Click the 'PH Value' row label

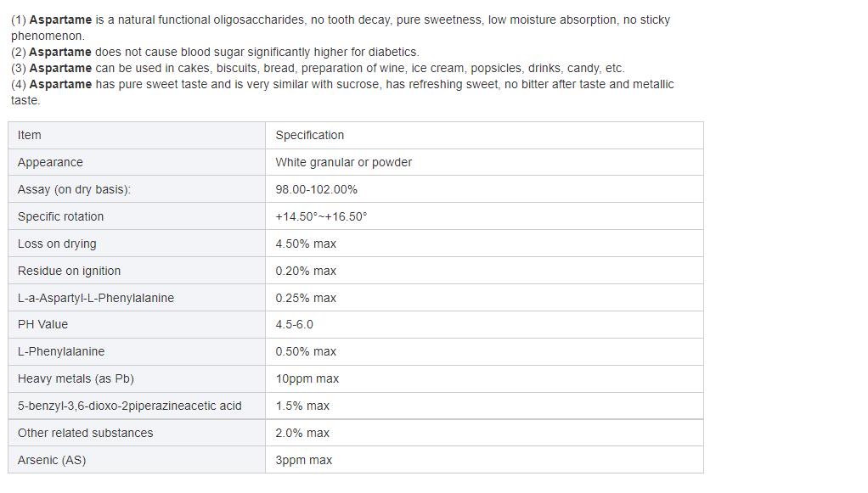42,324
